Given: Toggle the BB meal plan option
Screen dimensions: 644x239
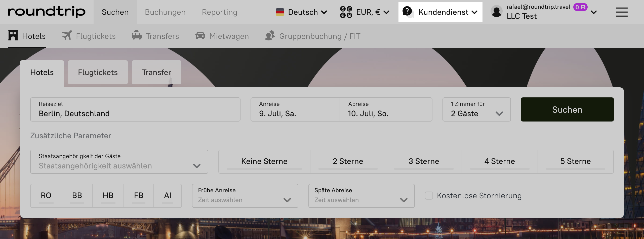Looking at the screenshot, I should [x=77, y=196].
